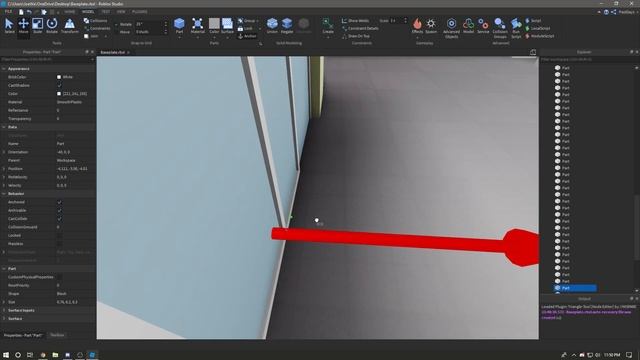This screenshot has width=640, height=360.
Task: Expand the Surface section
Action: (4, 318)
